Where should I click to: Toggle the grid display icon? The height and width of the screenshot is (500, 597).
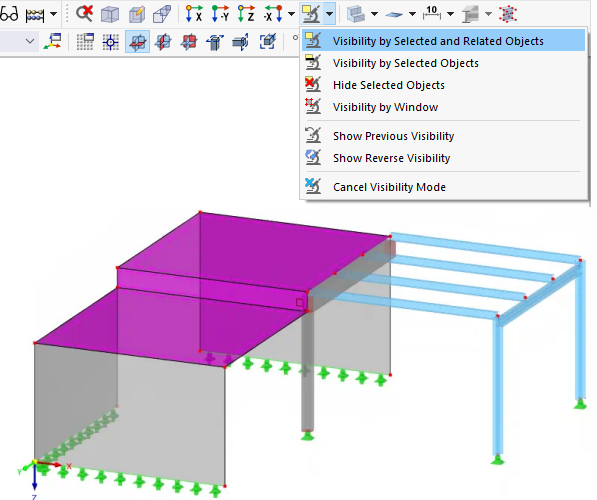click(85, 42)
